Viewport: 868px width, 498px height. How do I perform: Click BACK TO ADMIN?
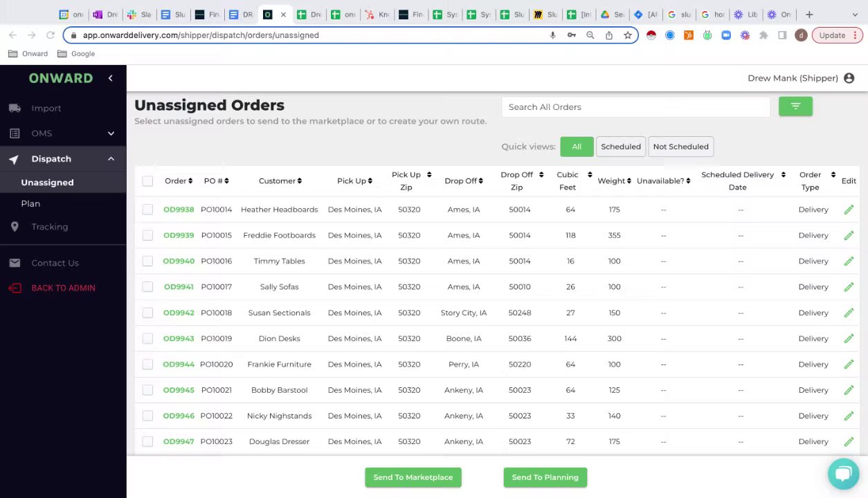63,288
